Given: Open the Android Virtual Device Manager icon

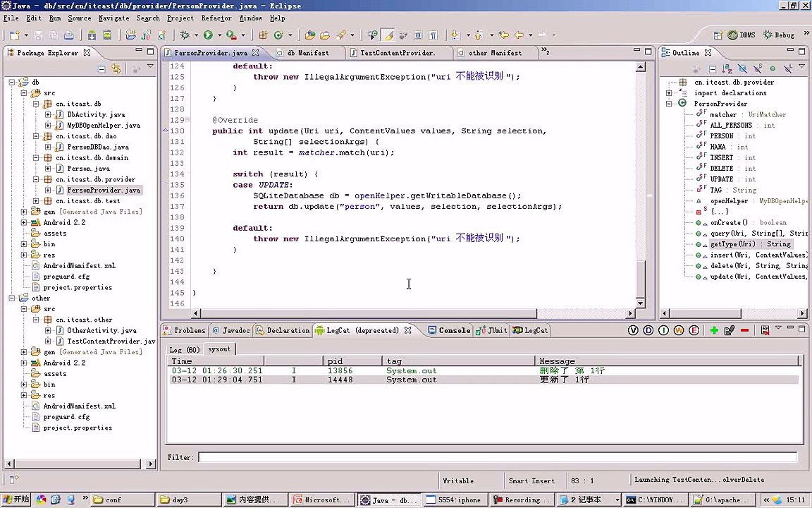Looking at the screenshot, I should [107, 35].
